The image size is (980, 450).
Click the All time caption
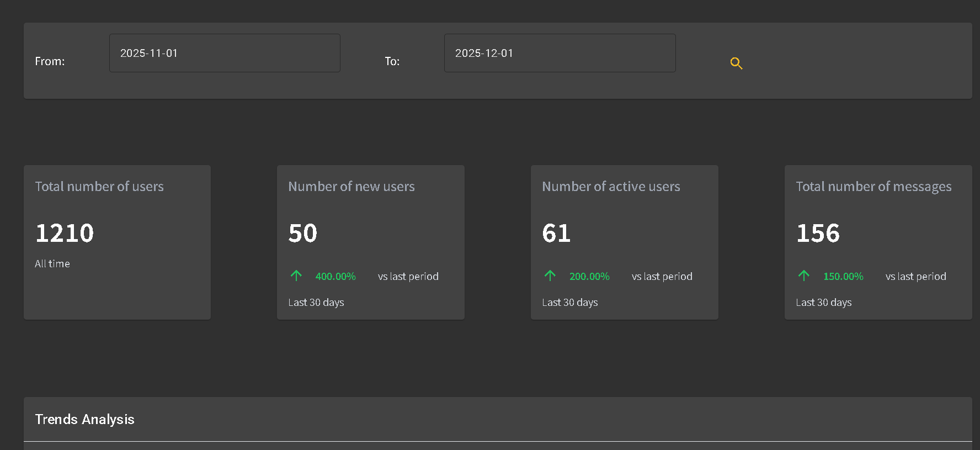(52, 264)
